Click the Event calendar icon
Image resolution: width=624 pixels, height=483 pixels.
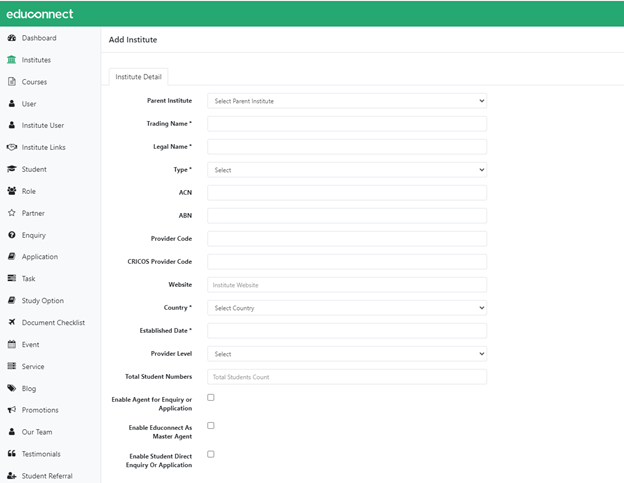click(12, 344)
